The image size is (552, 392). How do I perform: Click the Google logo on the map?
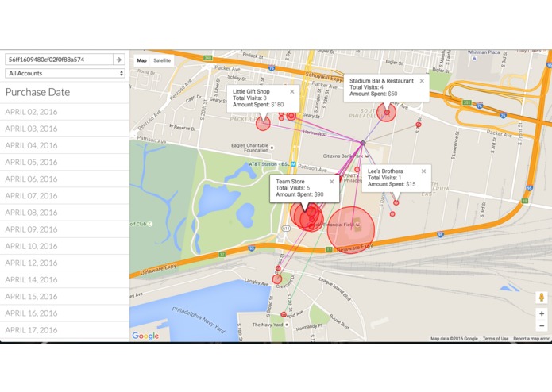click(x=145, y=336)
